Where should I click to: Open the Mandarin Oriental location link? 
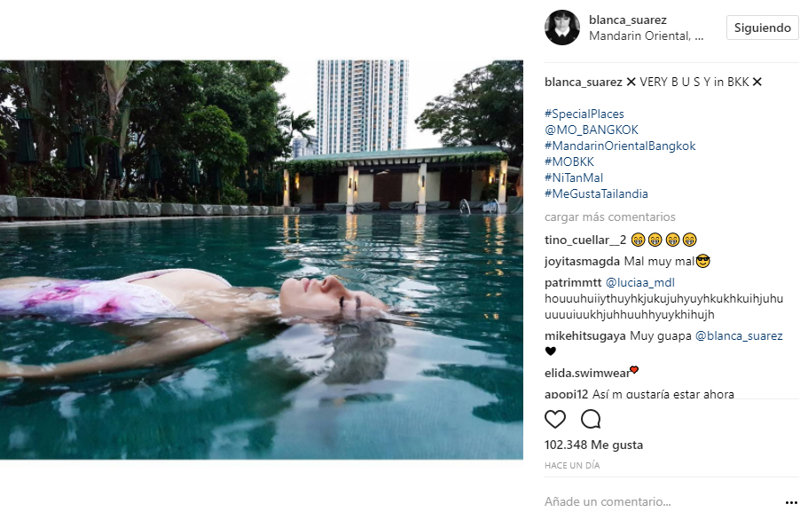click(x=646, y=36)
